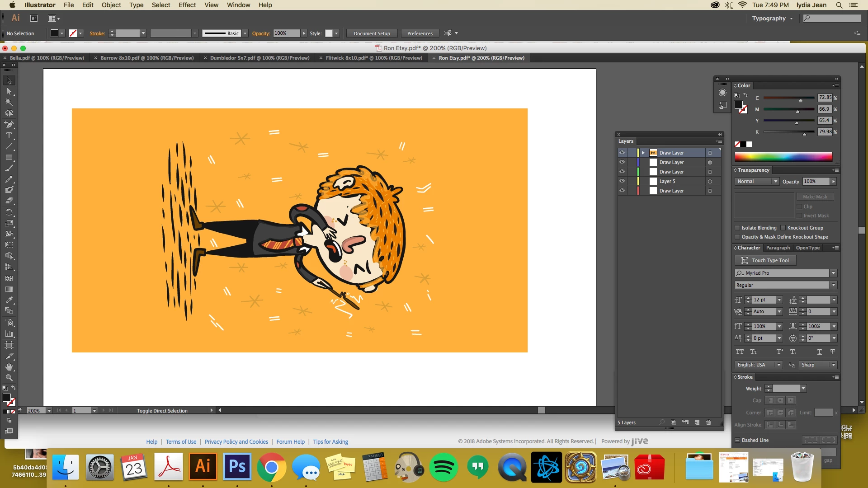
Task: Select the Hand tool
Action: pos(9,367)
